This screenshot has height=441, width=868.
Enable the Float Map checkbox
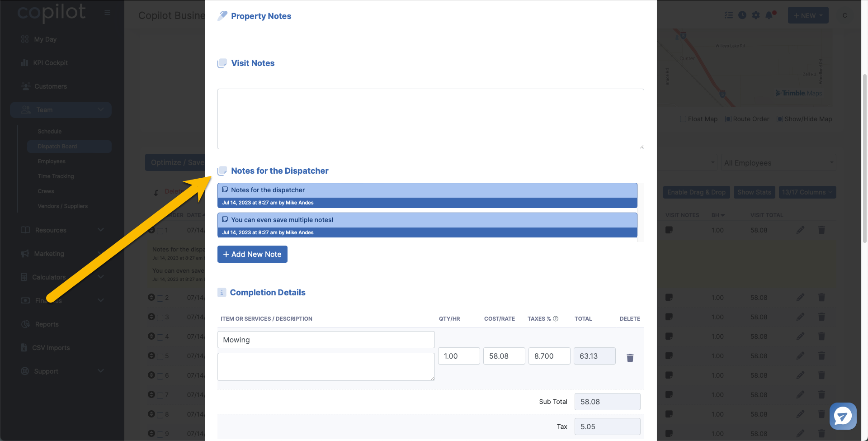(683, 119)
